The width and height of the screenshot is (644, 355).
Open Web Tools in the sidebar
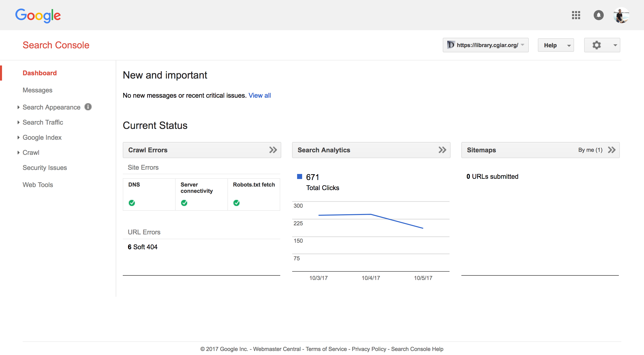point(38,185)
